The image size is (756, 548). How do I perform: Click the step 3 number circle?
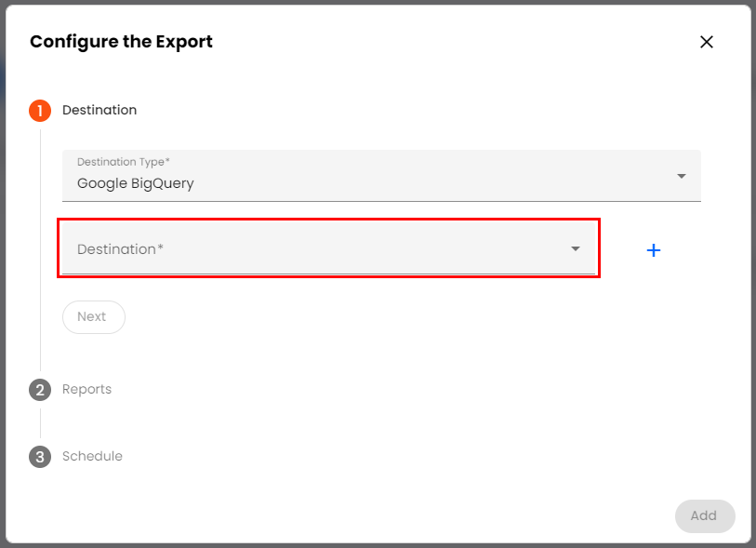[x=40, y=457]
